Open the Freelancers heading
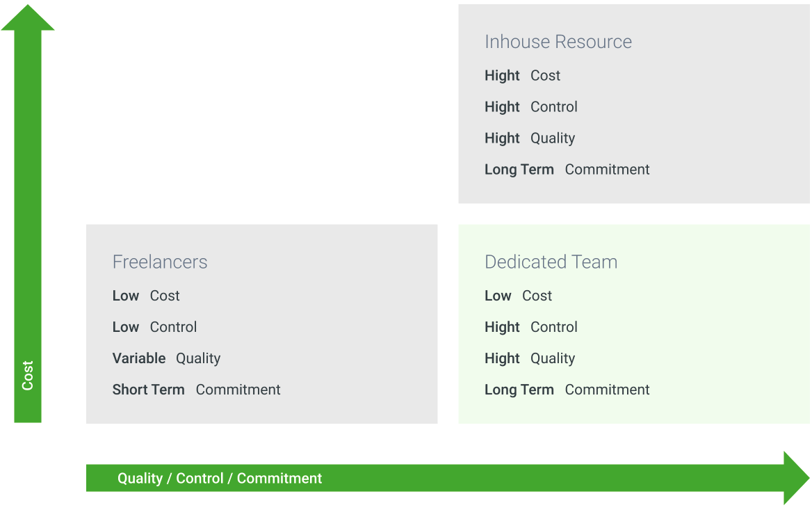Viewport: 812px width, 510px height. pyautogui.click(x=160, y=262)
